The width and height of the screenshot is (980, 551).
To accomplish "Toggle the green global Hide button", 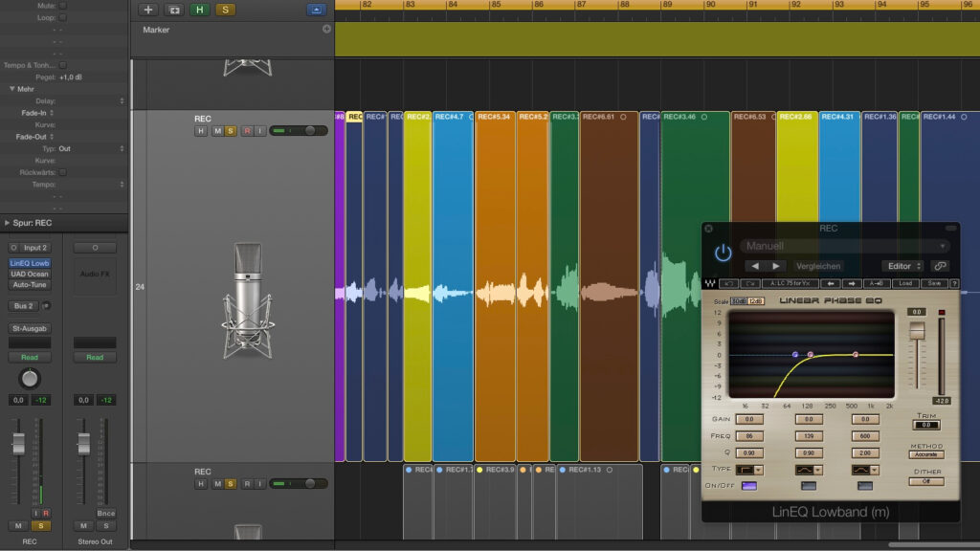I will click(x=199, y=10).
